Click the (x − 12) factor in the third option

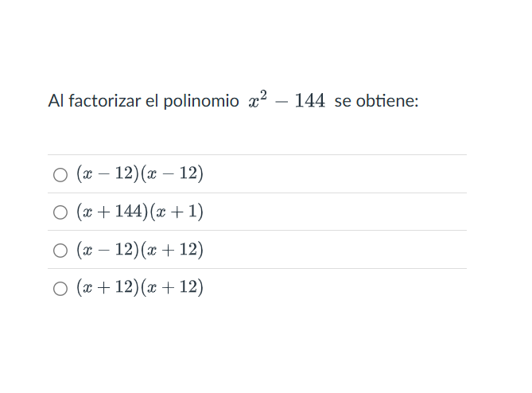click(107, 250)
